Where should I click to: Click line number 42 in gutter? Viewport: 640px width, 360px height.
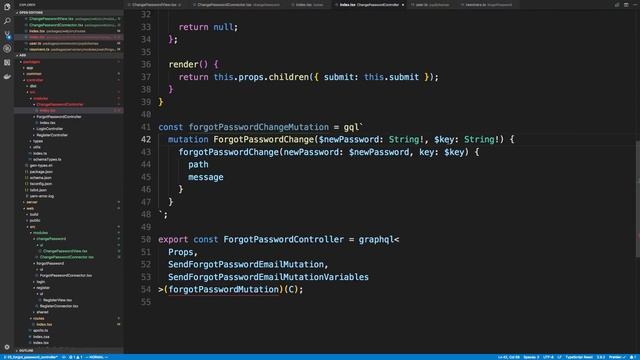click(146, 140)
